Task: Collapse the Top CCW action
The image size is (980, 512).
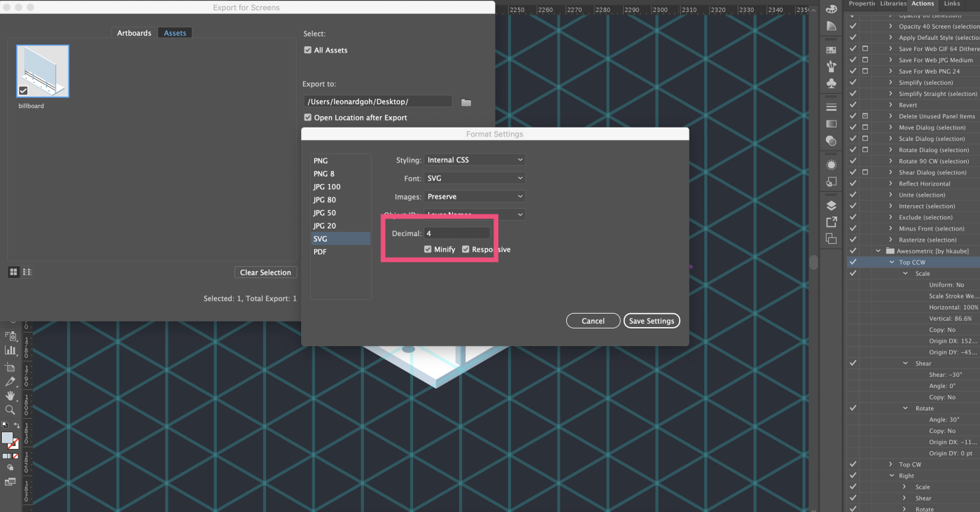Action: (x=892, y=262)
